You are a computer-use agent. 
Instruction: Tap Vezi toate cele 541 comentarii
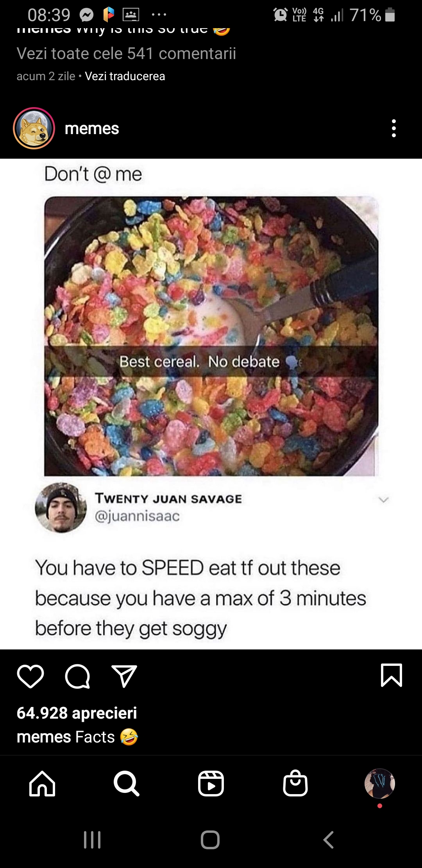click(126, 54)
